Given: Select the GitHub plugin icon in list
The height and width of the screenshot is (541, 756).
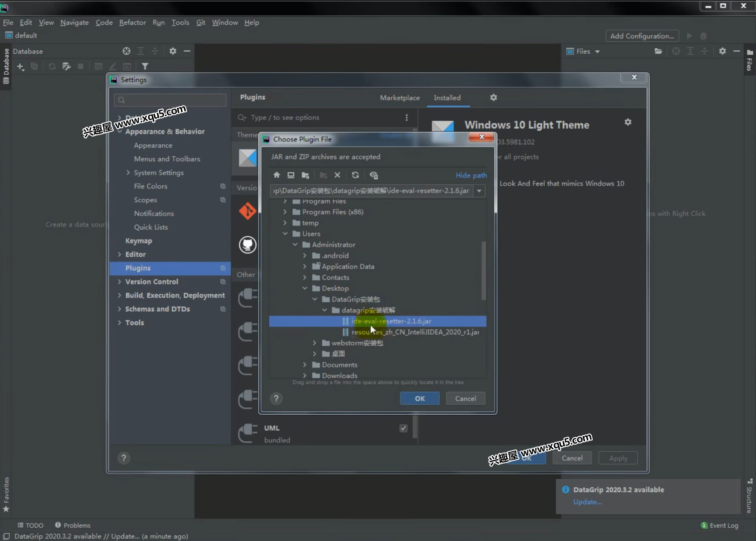Looking at the screenshot, I should (x=247, y=245).
